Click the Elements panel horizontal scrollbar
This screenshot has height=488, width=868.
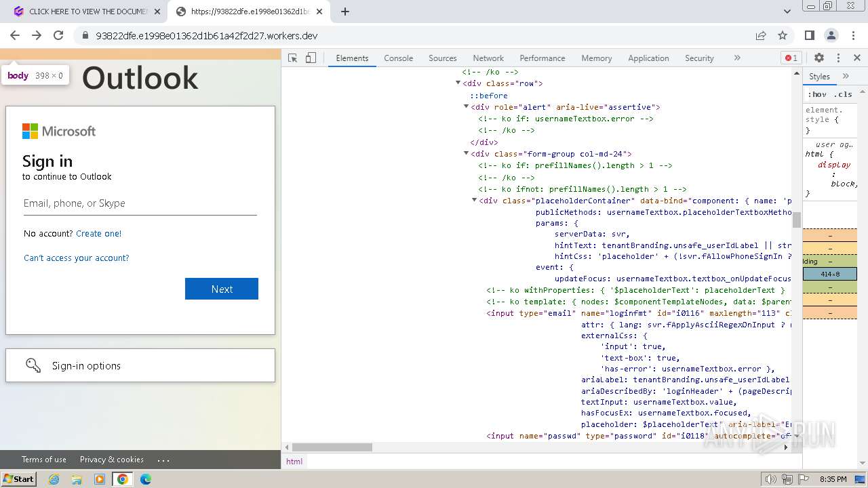point(332,447)
